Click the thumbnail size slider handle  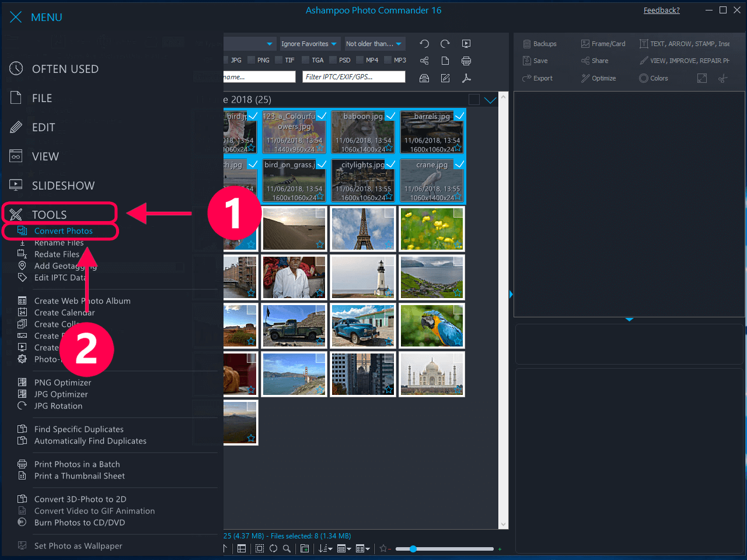tap(413, 549)
